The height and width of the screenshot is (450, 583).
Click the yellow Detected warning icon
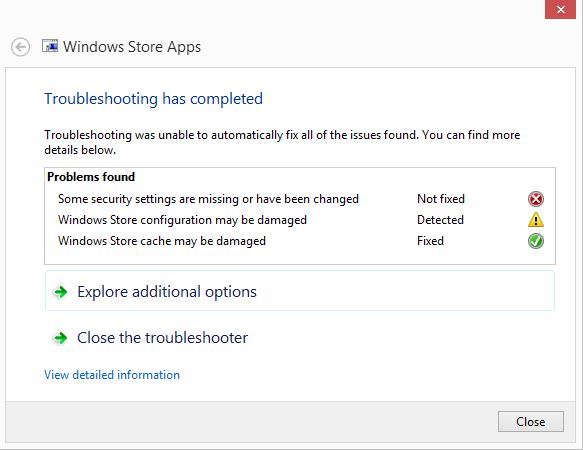pyautogui.click(x=535, y=220)
